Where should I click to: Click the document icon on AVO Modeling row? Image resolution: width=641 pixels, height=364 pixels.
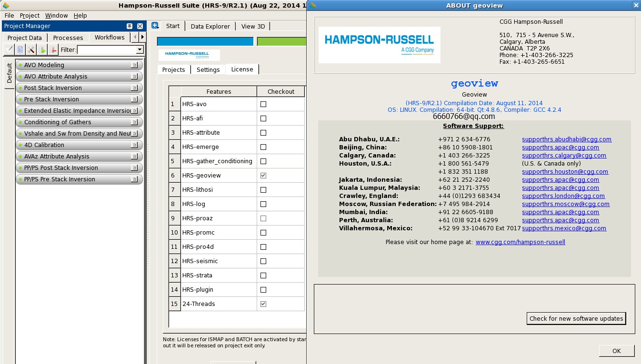tap(135, 65)
